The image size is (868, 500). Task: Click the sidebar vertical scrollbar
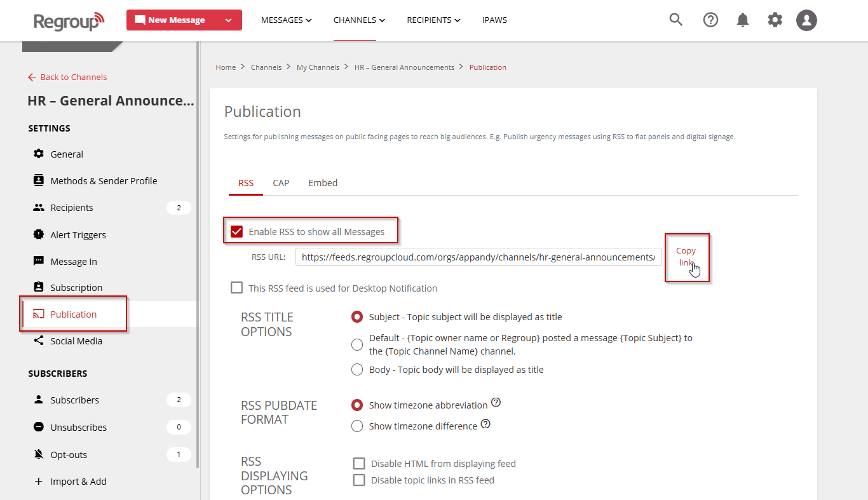(198, 254)
